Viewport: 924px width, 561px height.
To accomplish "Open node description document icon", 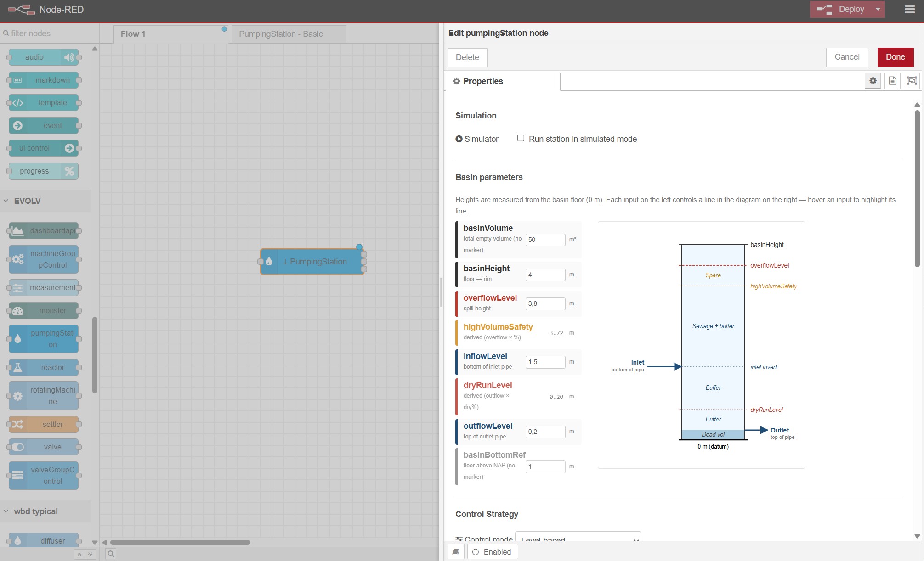I will tap(892, 81).
